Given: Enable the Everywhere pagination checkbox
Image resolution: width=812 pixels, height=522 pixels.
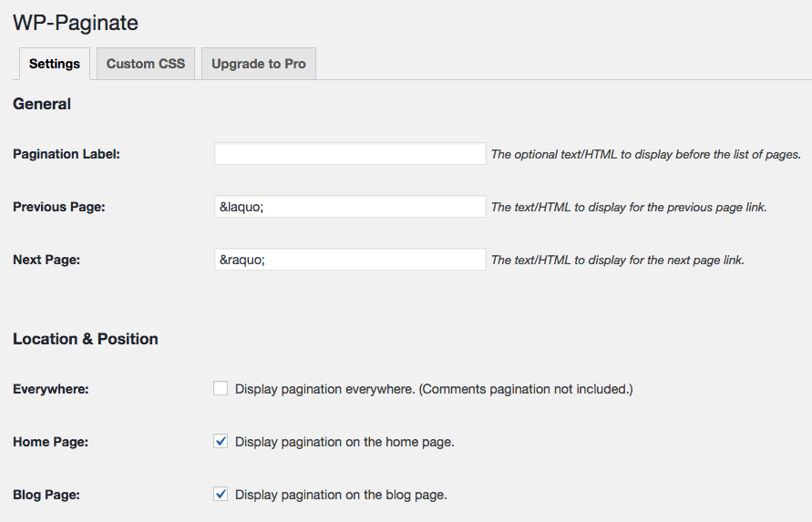Looking at the screenshot, I should [221, 388].
